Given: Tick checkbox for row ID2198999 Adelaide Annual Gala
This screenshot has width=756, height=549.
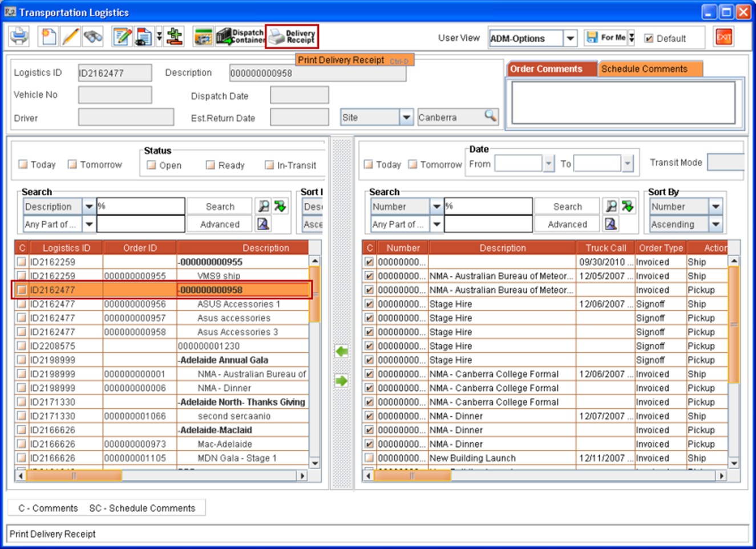Looking at the screenshot, I should [22, 360].
